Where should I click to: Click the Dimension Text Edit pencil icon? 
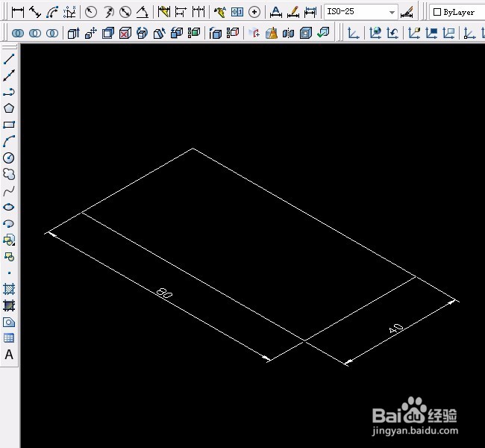click(293, 12)
